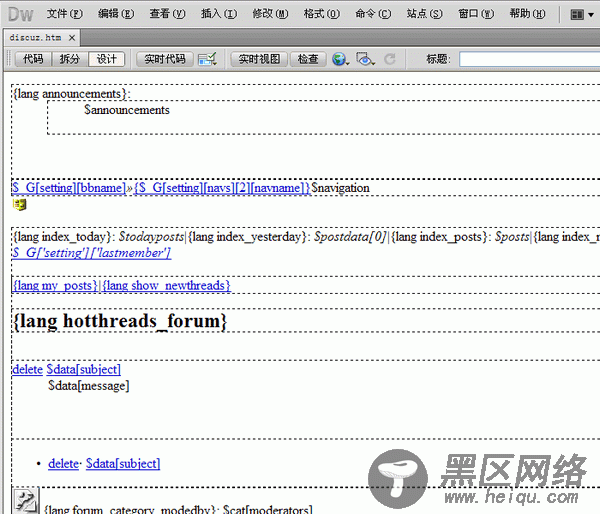Open the 站点(S) menu
600x514 pixels.
pos(424,14)
